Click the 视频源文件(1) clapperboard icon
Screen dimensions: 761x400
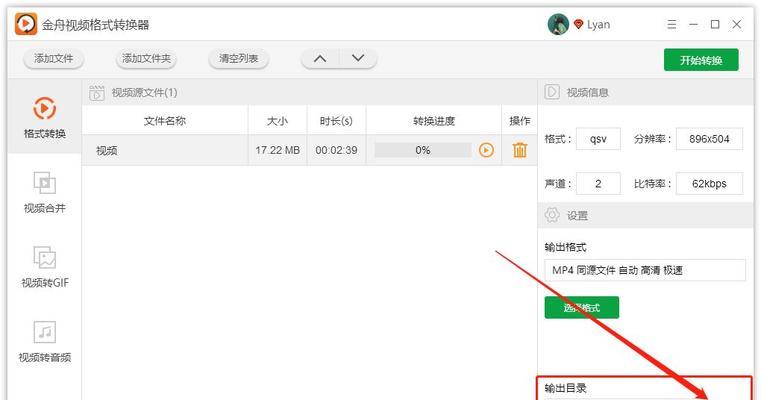pos(97,92)
